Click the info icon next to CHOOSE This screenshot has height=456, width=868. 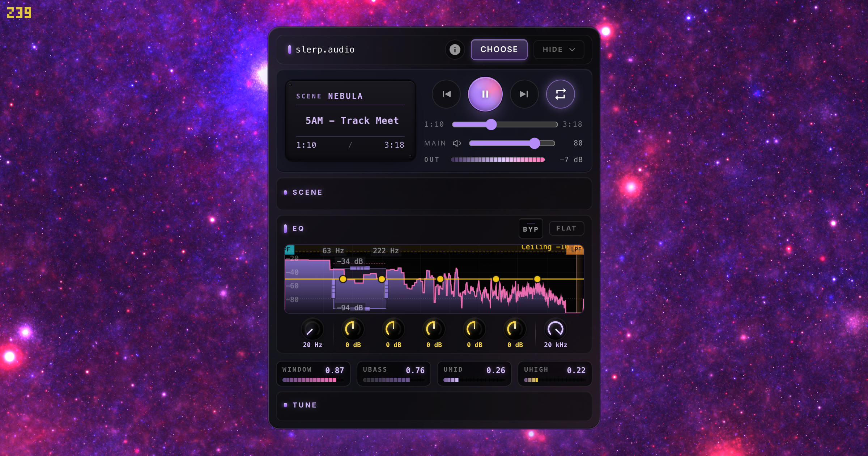(x=455, y=50)
